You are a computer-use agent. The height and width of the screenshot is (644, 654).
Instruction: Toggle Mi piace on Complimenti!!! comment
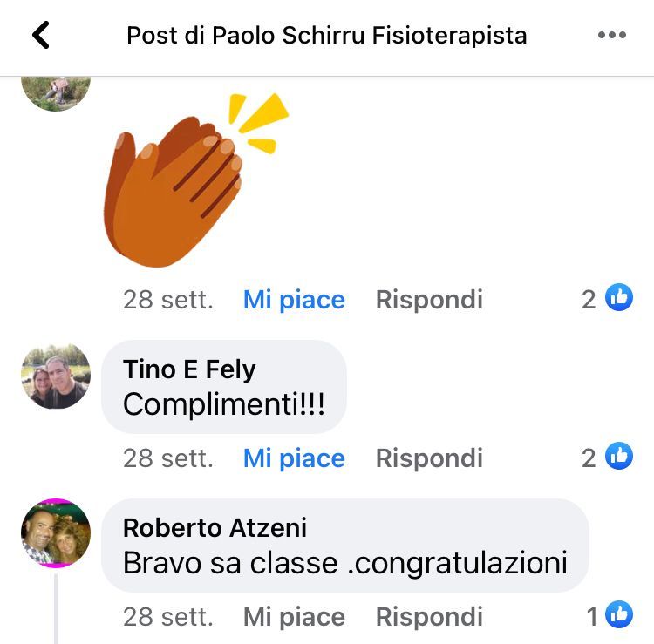tap(294, 458)
